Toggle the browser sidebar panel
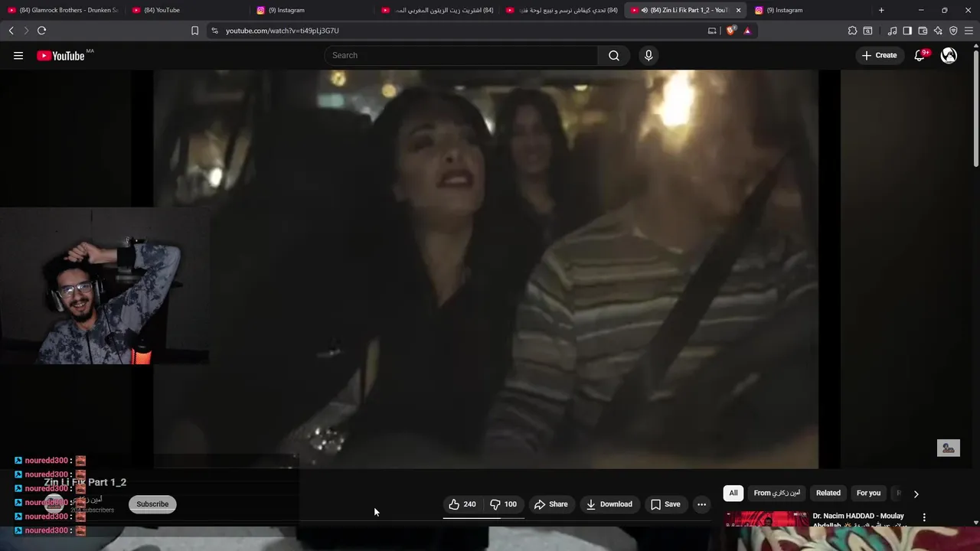980x551 pixels. click(907, 31)
